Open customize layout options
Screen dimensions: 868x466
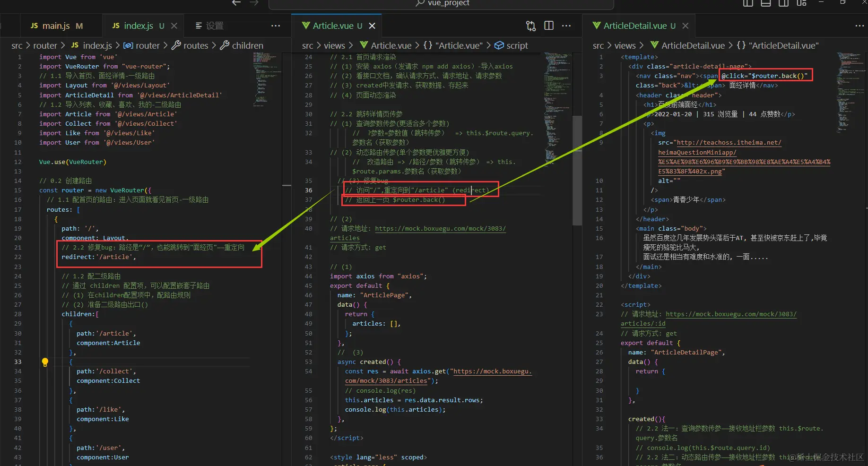coord(801,3)
